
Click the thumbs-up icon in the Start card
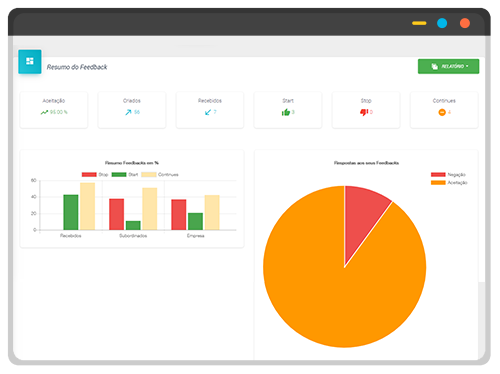coord(286,112)
